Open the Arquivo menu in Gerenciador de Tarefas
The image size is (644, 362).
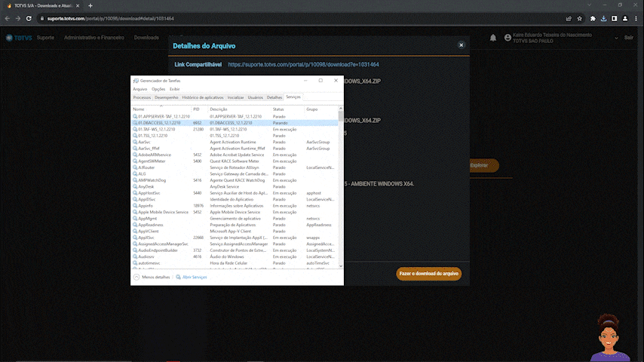point(140,89)
